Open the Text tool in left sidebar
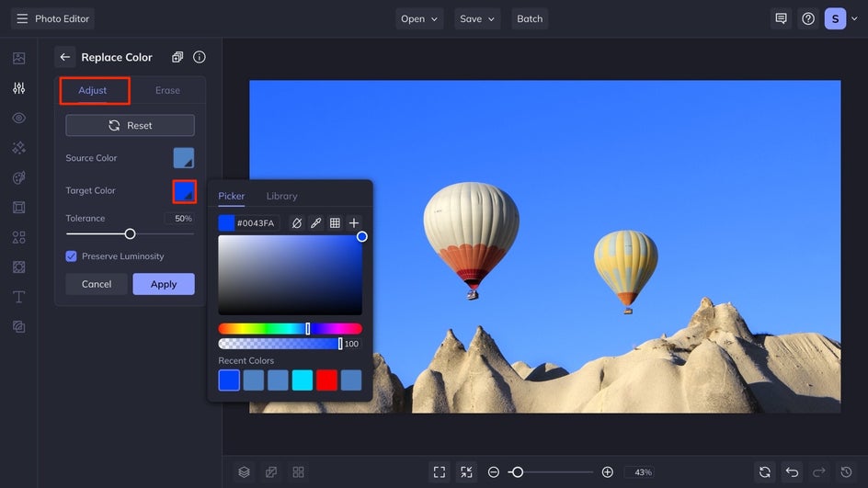Screen dimensions: 868x488 pyautogui.click(x=18, y=297)
